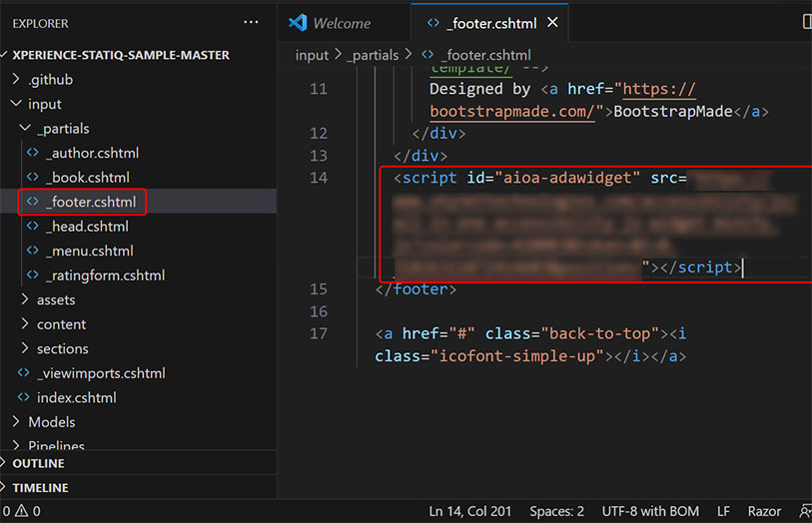
Task: Open Explorer's more actions ellipsis menu
Action: (251, 22)
